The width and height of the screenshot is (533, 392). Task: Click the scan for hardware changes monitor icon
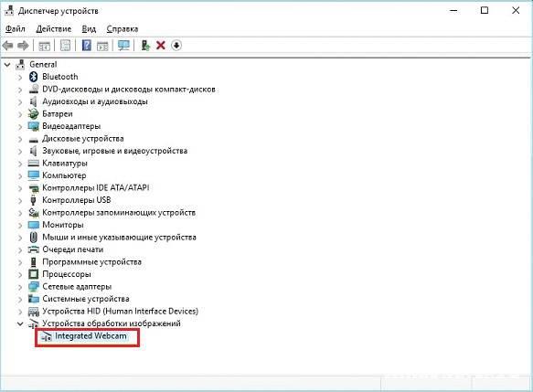pos(123,45)
